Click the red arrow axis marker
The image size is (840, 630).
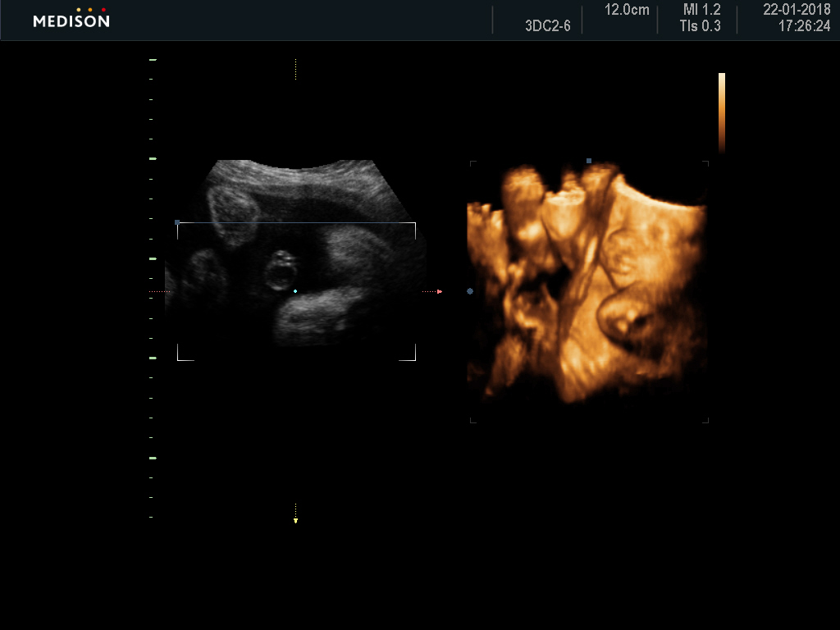(x=440, y=291)
